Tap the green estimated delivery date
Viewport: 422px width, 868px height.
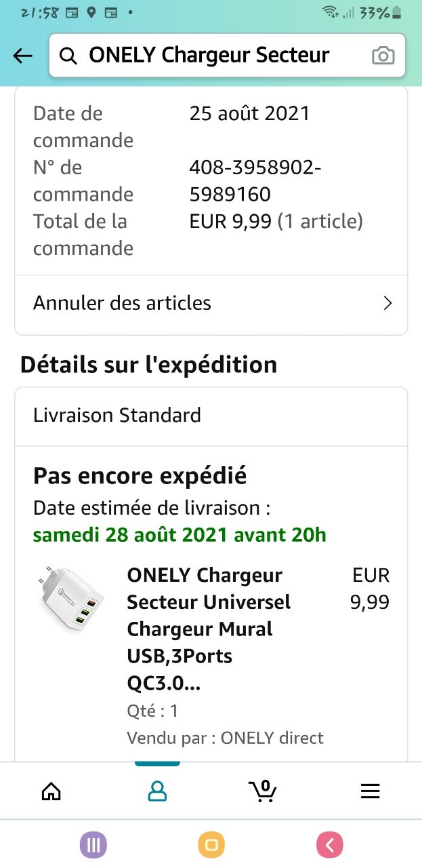click(x=180, y=535)
